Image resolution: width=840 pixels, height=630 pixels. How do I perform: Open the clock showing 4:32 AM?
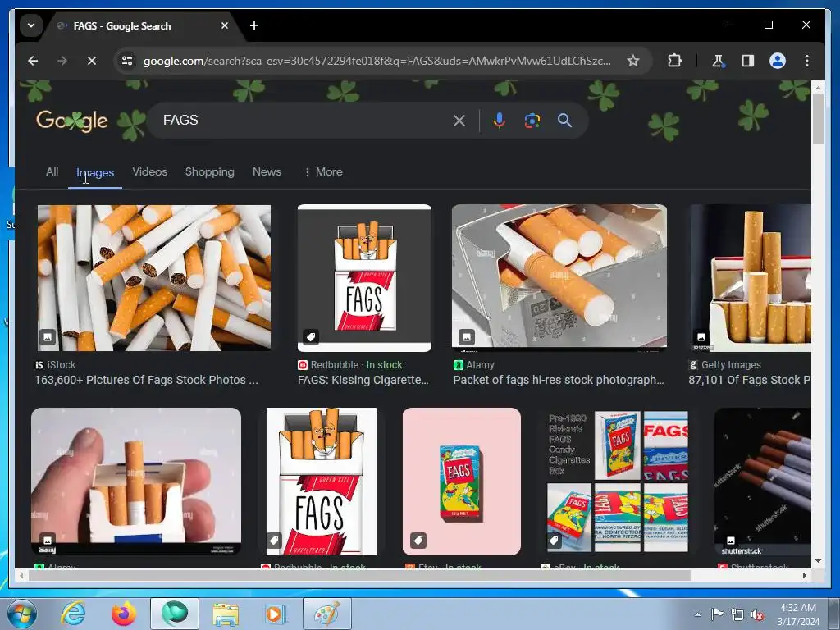click(798, 614)
